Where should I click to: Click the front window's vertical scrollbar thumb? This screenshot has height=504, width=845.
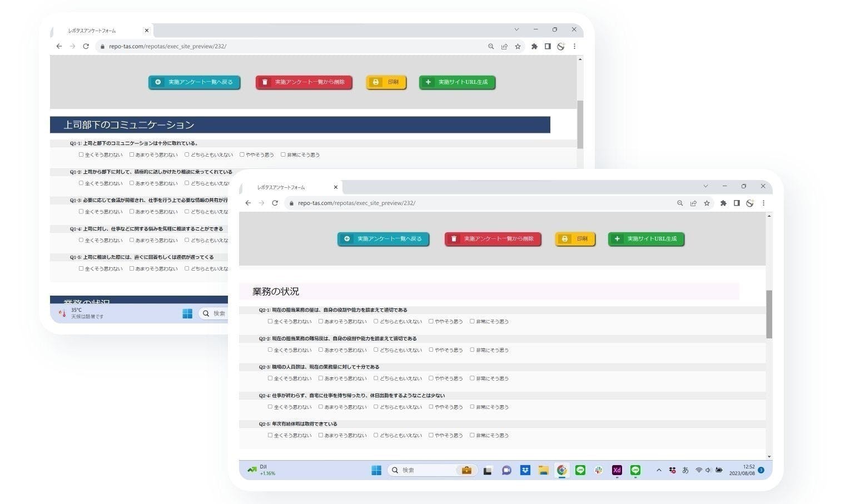pyautogui.click(x=769, y=314)
